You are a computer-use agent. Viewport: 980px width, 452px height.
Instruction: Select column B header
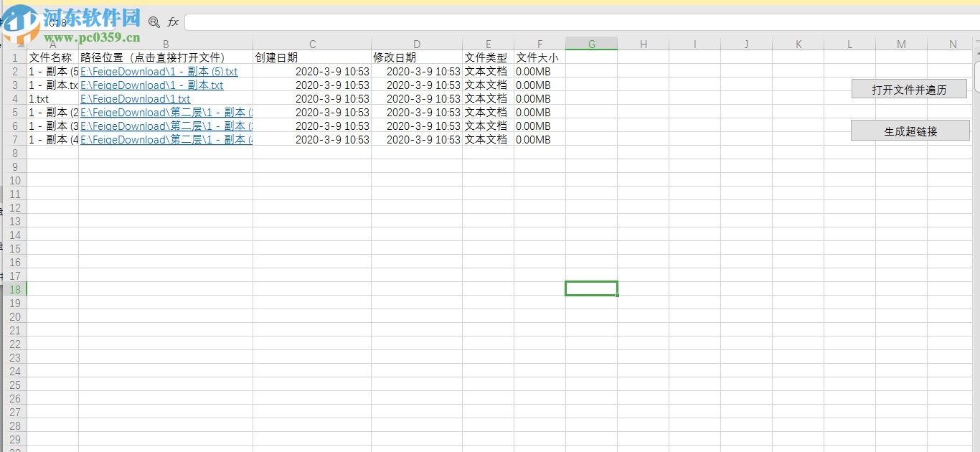(x=166, y=44)
